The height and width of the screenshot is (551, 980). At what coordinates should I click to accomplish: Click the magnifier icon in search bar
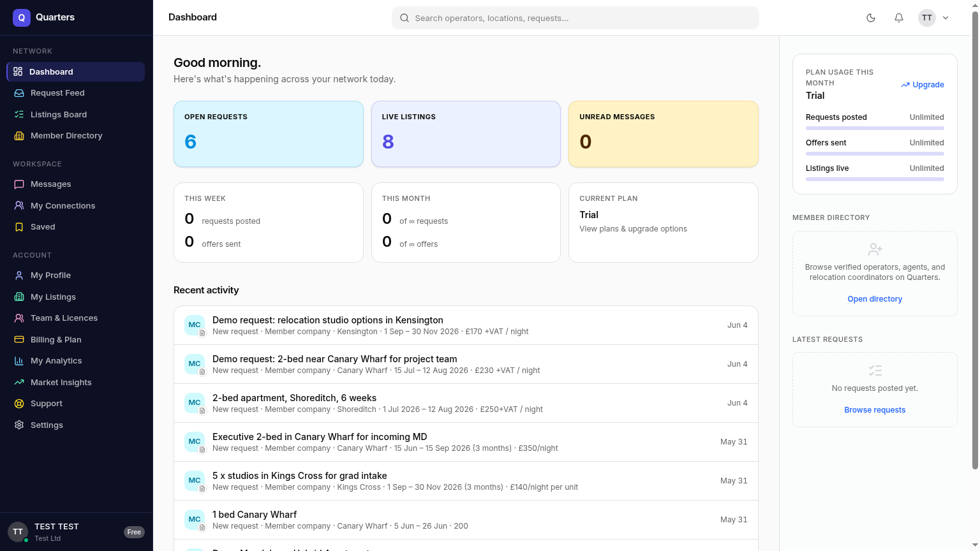pyautogui.click(x=405, y=18)
